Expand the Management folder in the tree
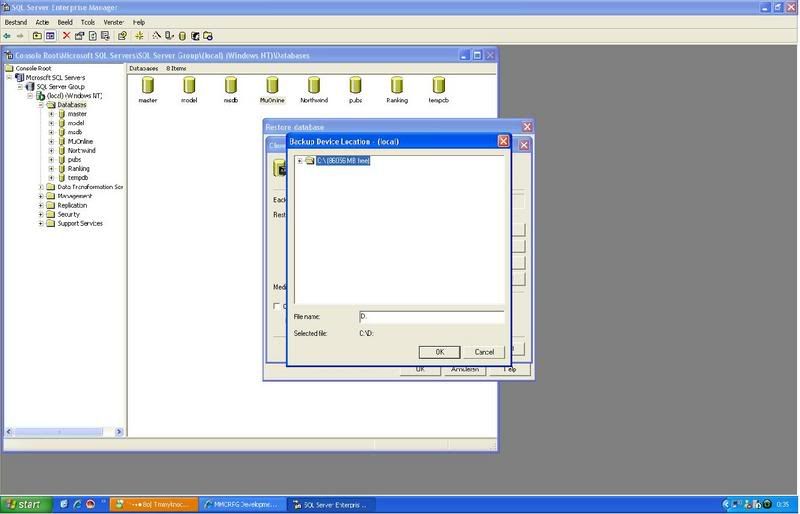Screen dimensions: 800x514 pos(41,196)
